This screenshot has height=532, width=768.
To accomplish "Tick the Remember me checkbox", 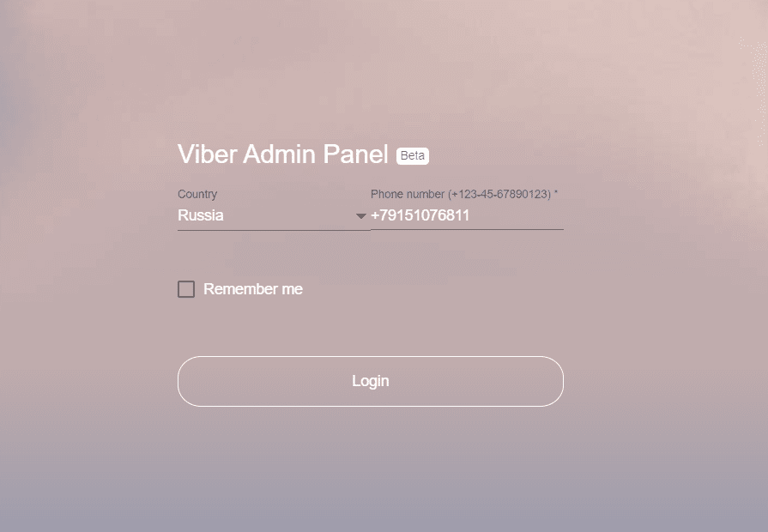I will 186,289.
